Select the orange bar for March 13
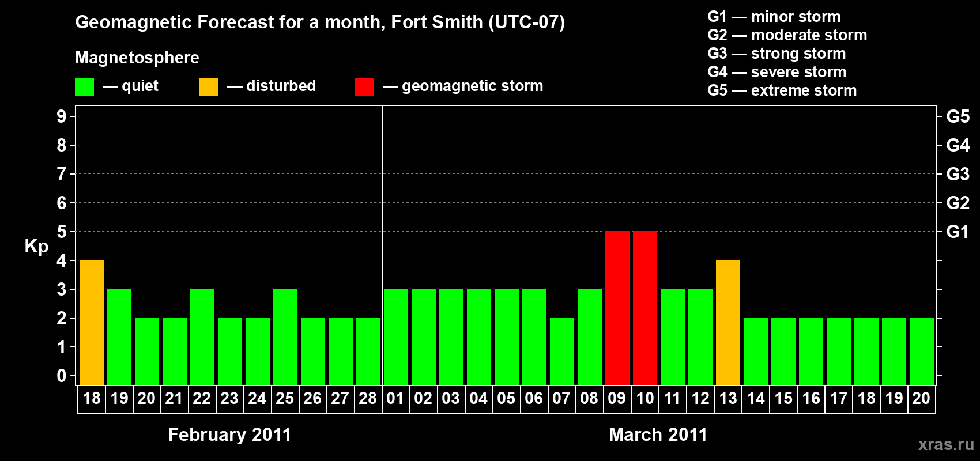Screen dimensions: 980x461 [x=728, y=322]
